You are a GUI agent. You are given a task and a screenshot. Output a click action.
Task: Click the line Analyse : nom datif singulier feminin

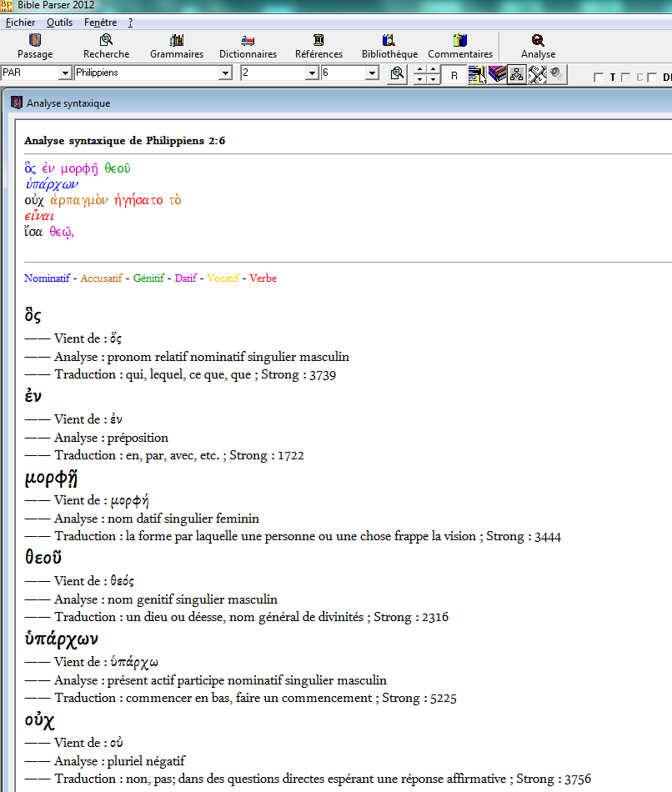click(x=142, y=519)
